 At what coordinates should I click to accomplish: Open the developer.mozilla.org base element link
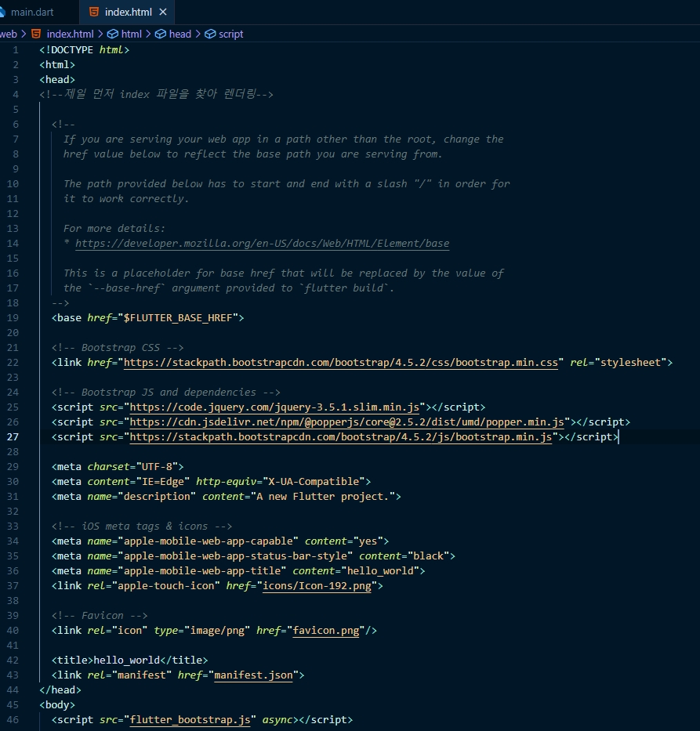pyautogui.click(x=262, y=244)
